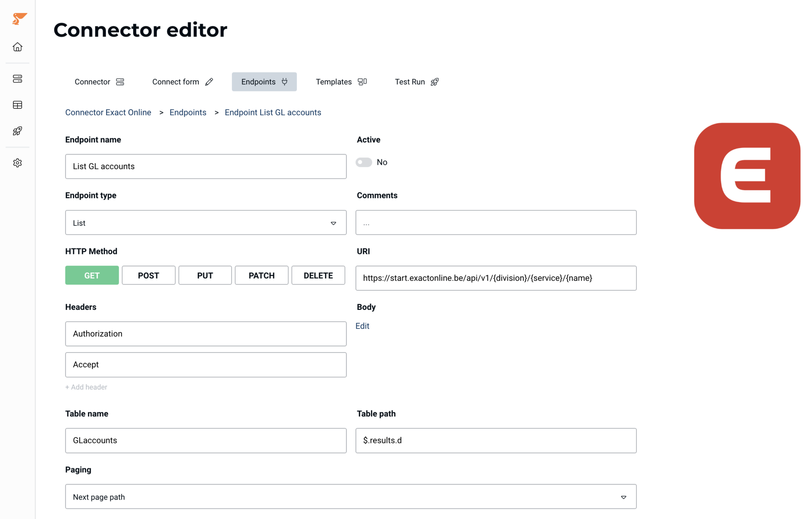Select the connectors (servers) icon in the sidebar
Screen dimensions: 812x519
[17, 78]
